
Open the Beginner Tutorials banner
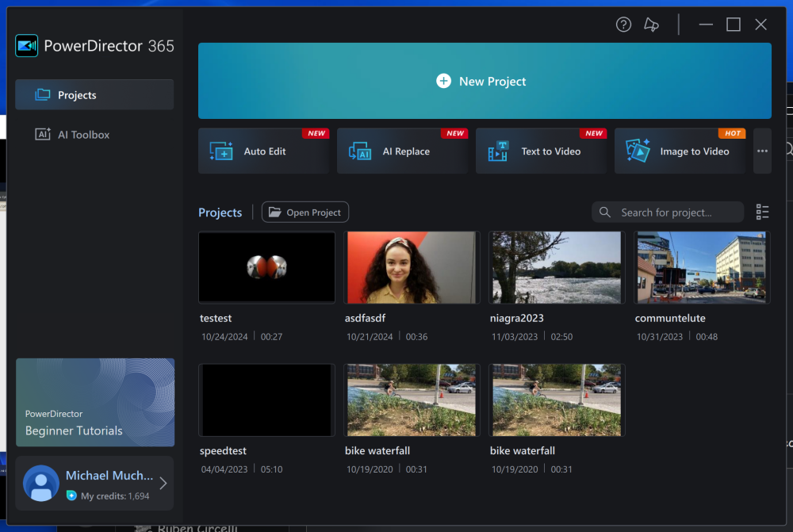pyautogui.click(x=95, y=403)
